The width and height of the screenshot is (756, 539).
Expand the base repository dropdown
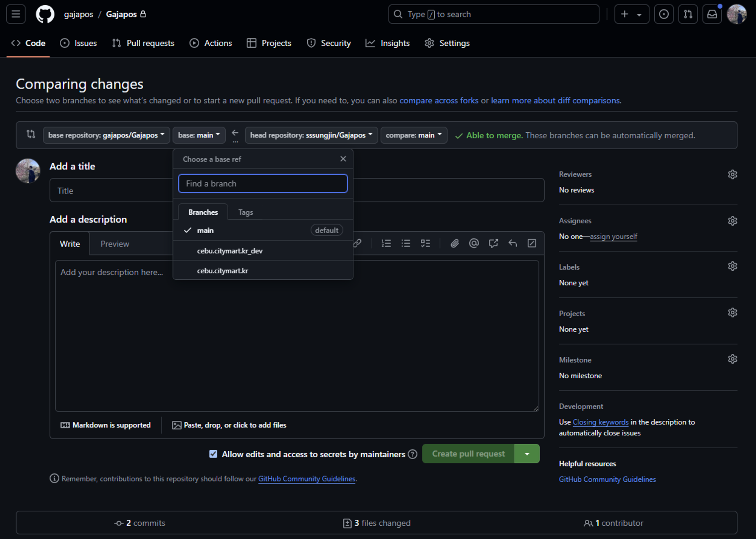106,135
